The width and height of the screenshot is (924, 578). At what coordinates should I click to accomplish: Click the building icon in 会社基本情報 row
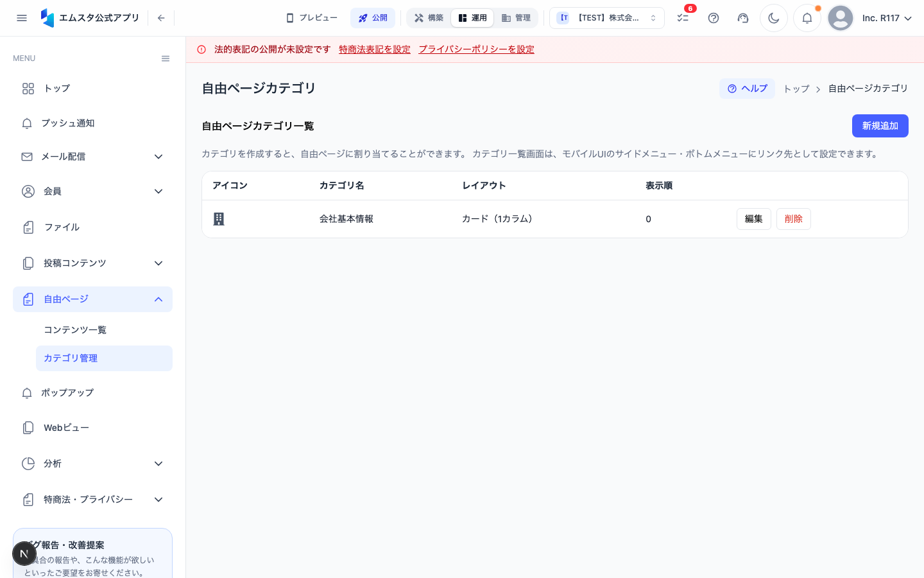click(219, 219)
